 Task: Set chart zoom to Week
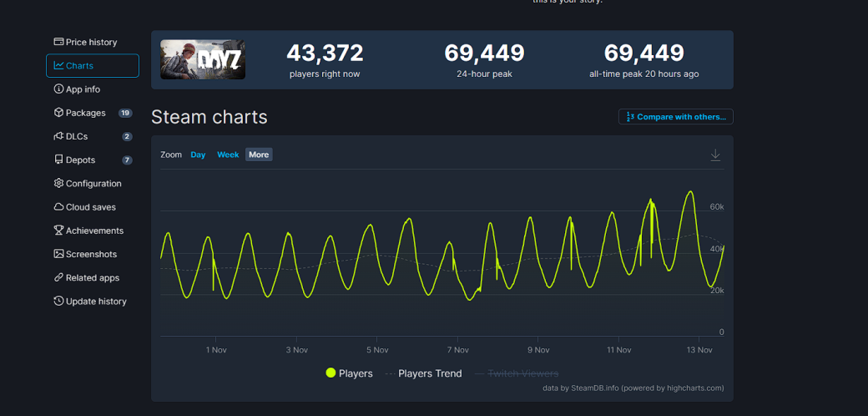[x=228, y=155]
